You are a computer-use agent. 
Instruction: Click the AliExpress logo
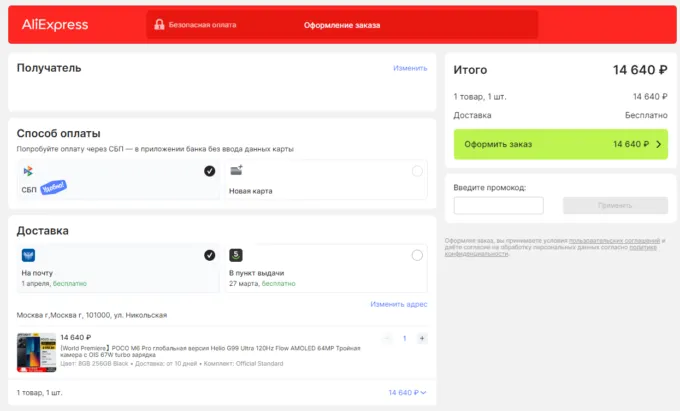(55, 24)
